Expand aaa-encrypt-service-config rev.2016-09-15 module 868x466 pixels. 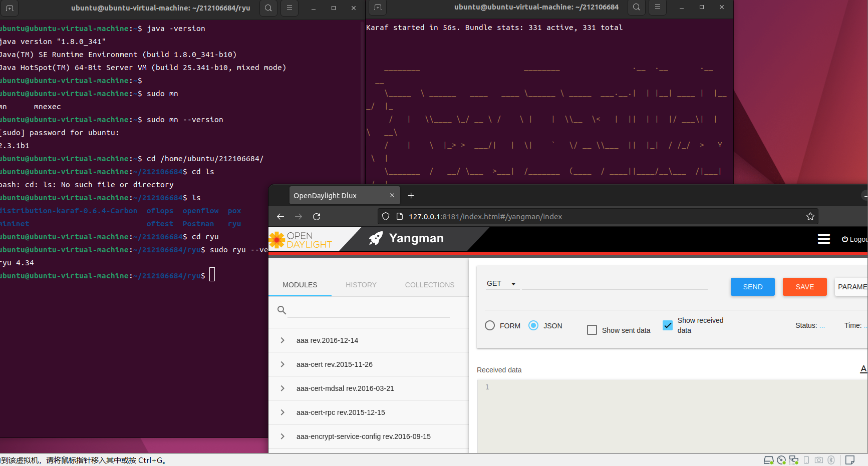pyautogui.click(x=282, y=436)
